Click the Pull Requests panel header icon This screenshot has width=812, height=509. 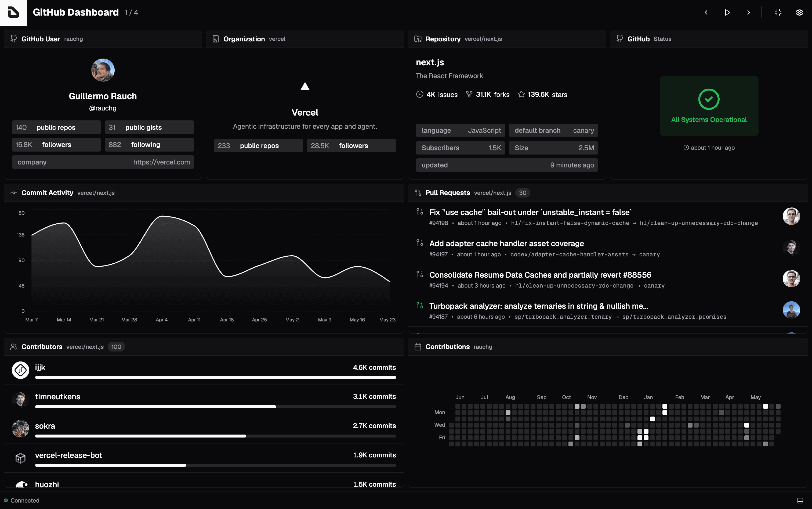click(x=418, y=193)
